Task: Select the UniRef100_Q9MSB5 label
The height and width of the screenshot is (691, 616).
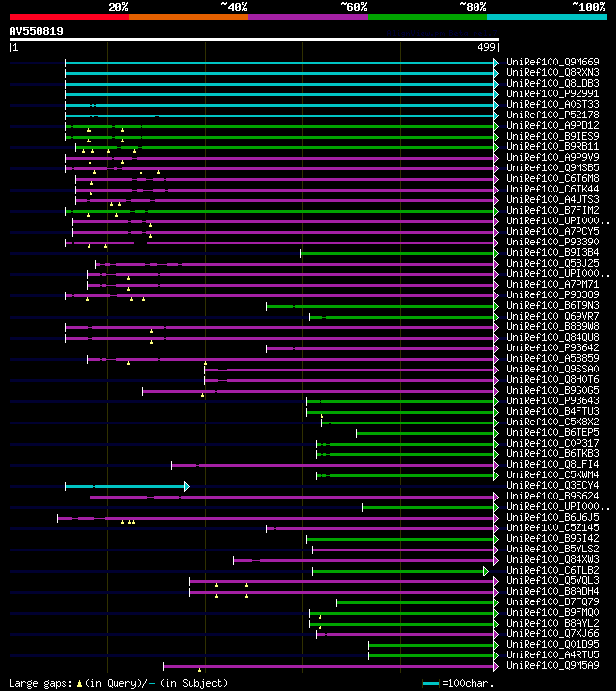Action: tap(552, 167)
